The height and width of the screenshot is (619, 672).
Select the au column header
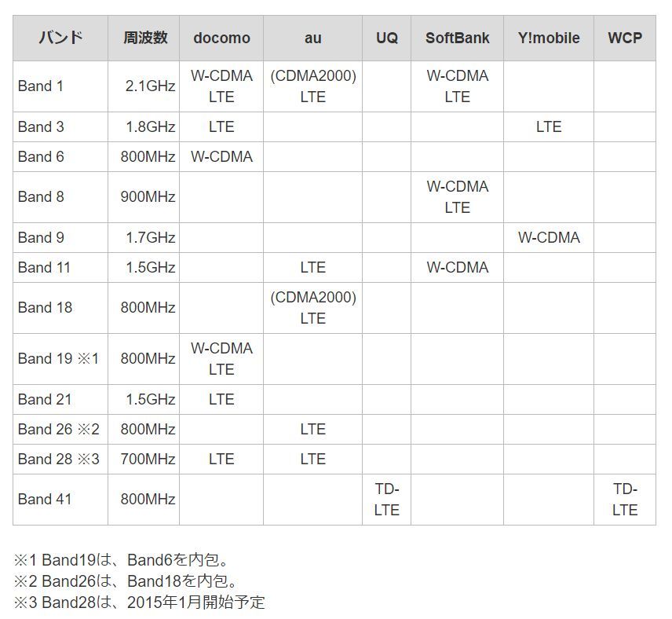(x=312, y=38)
